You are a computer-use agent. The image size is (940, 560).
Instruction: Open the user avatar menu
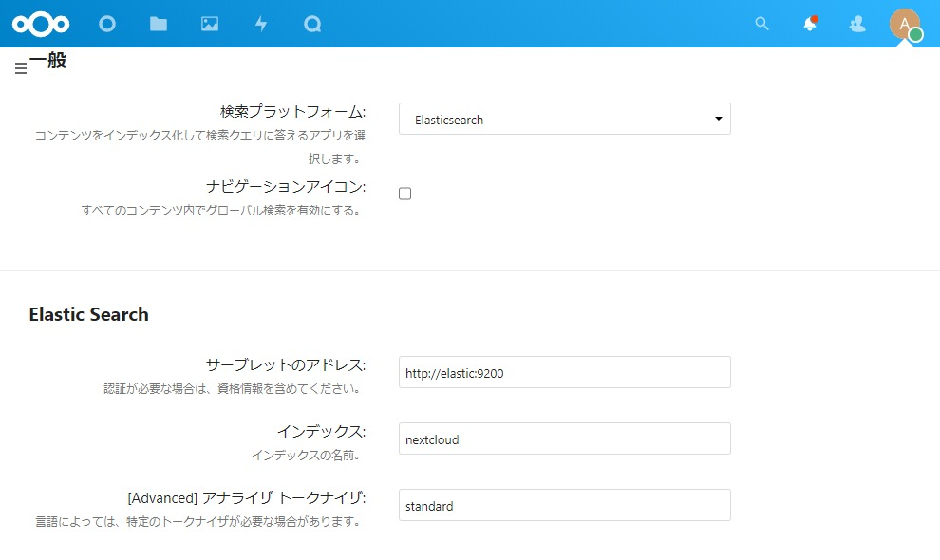pos(905,24)
